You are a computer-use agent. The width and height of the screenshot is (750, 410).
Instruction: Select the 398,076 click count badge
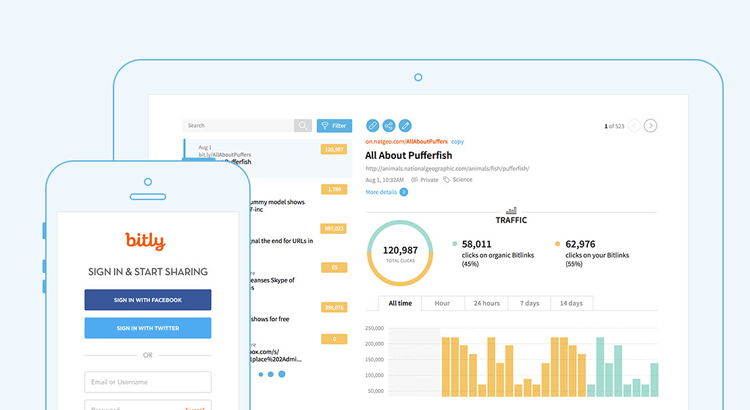tap(334, 308)
